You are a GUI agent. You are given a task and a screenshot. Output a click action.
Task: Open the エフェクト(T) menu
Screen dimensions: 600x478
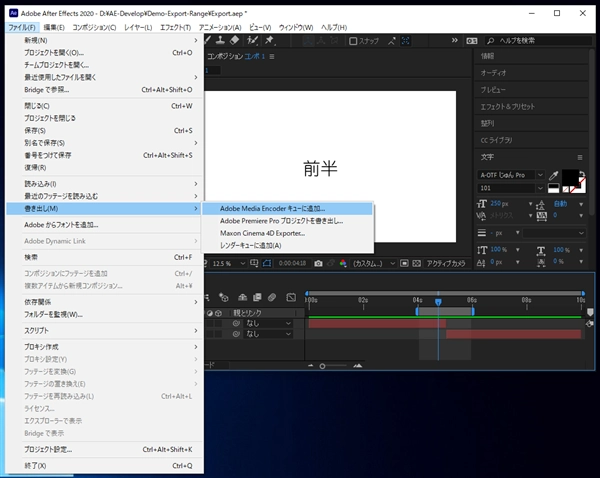click(x=175, y=28)
